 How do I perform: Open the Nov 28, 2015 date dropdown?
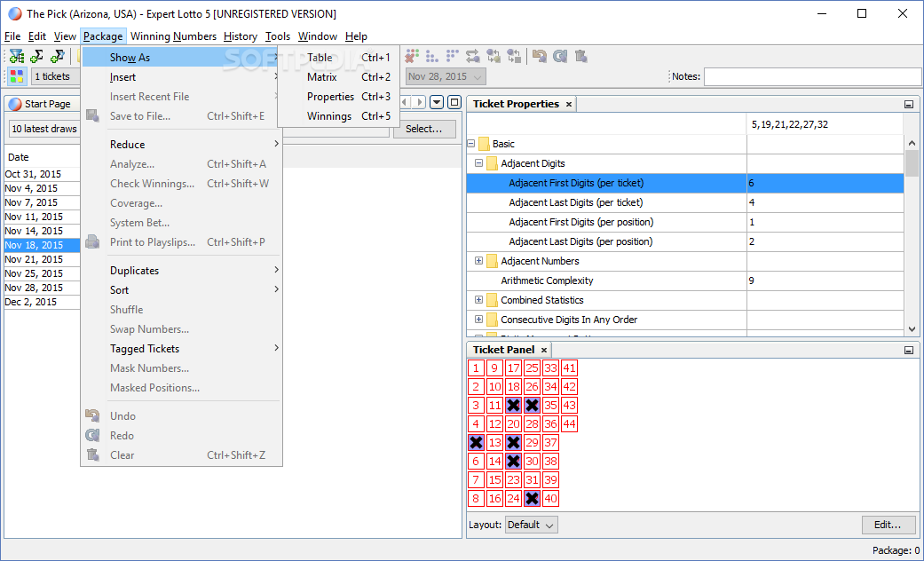(446, 76)
